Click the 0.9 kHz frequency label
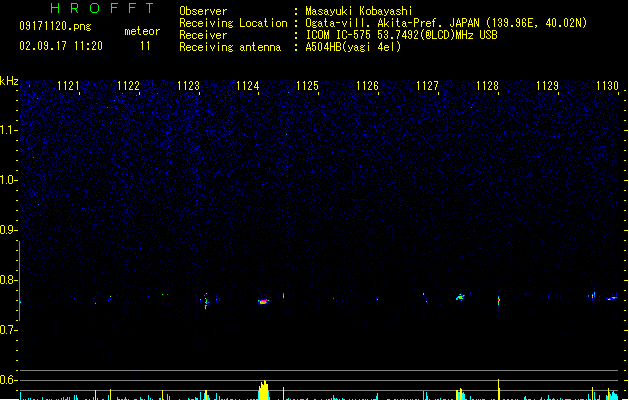This screenshot has width=629, height=400. click(x=8, y=230)
